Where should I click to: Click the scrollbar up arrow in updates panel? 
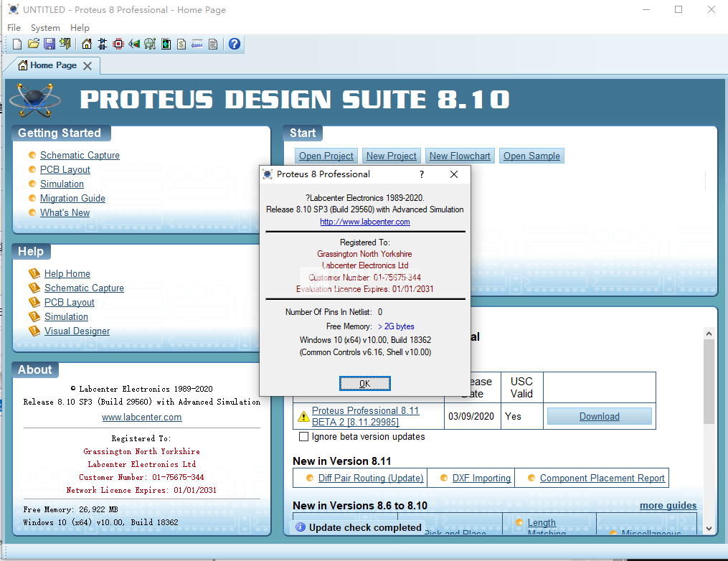pyautogui.click(x=709, y=334)
